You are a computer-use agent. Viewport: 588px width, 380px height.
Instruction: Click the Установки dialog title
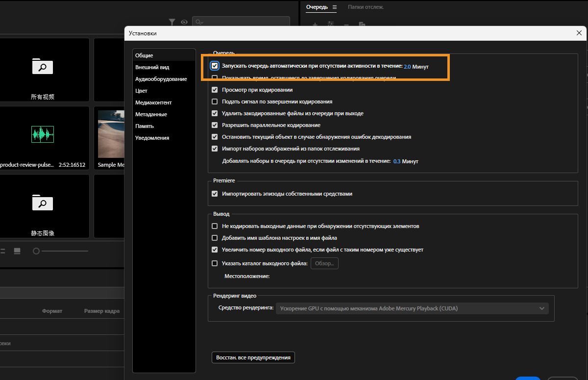coord(143,33)
